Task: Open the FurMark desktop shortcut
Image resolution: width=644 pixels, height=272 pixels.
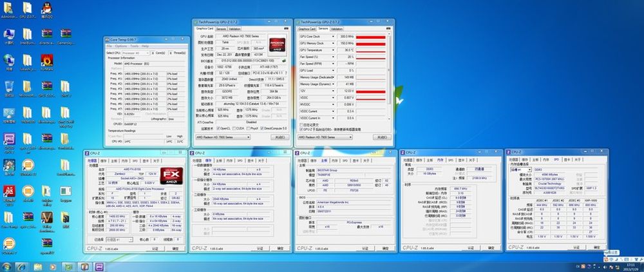Action: pos(46,61)
